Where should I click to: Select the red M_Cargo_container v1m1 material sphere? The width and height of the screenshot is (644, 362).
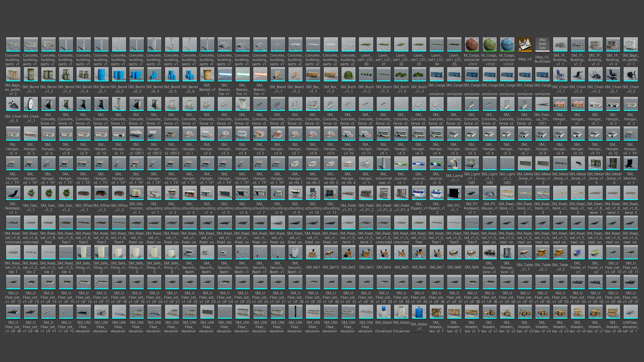[472, 45]
